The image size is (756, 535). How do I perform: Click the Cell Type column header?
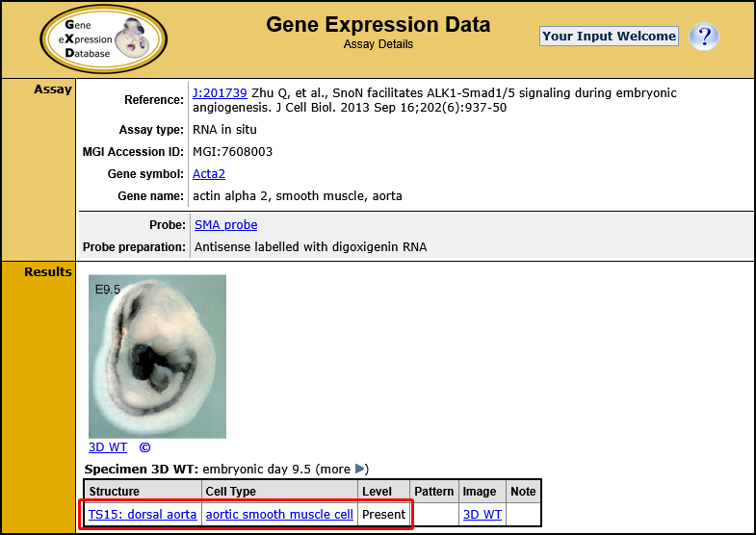[231, 492]
